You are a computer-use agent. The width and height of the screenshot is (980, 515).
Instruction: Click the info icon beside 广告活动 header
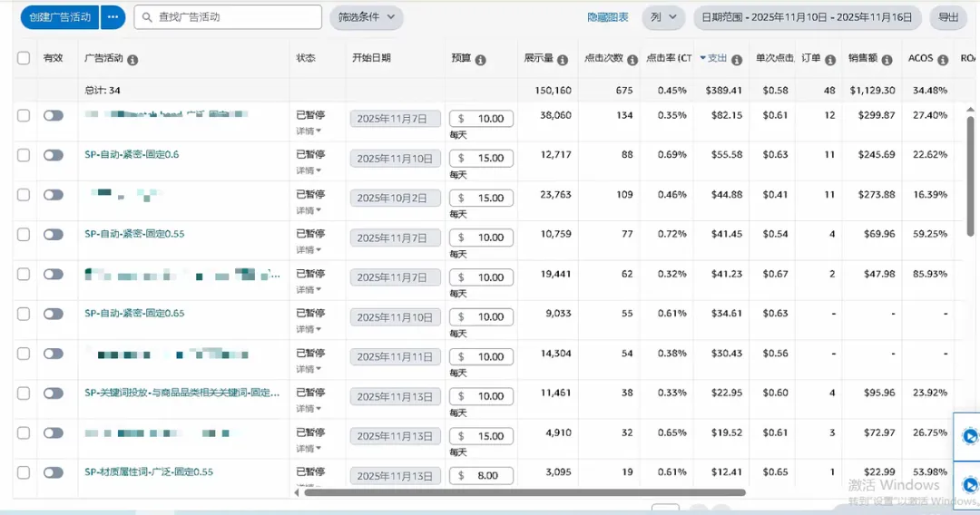click(x=132, y=60)
